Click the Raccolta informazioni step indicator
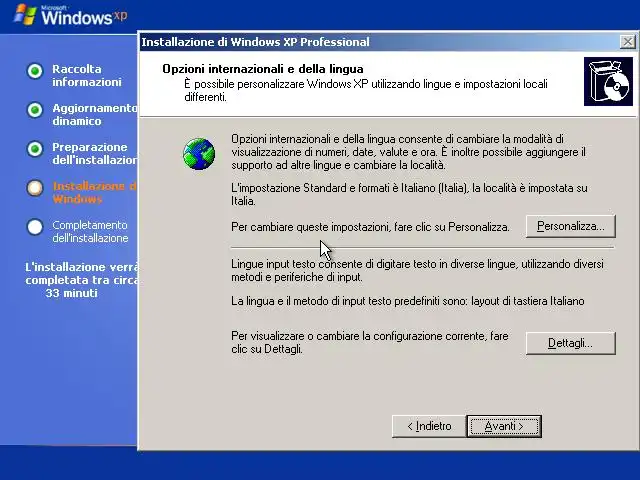 tap(35, 71)
